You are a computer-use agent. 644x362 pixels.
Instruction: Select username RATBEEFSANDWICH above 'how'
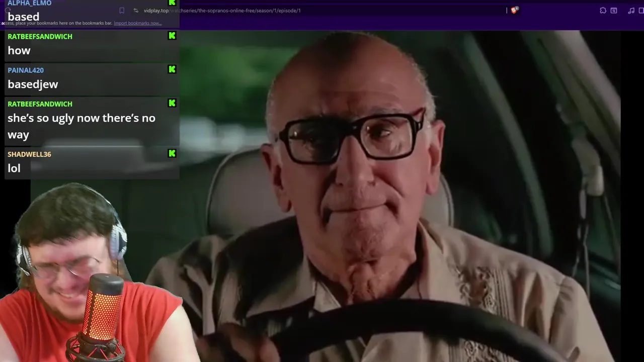40,36
